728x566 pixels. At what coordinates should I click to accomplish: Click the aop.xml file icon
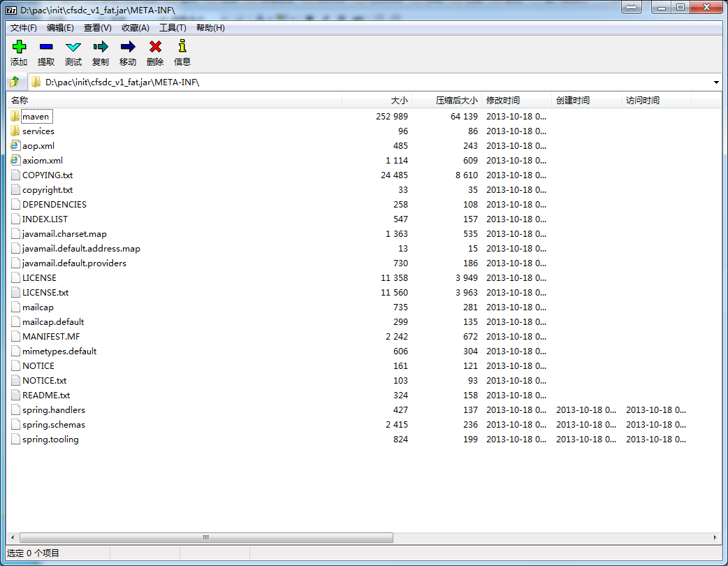pyautogui.click(x=15, y=146)
